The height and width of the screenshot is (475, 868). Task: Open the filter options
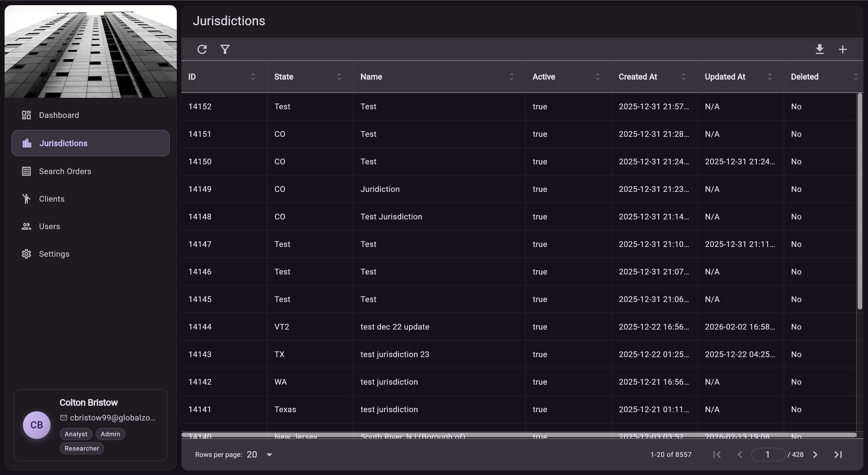(x=225, y=49)
